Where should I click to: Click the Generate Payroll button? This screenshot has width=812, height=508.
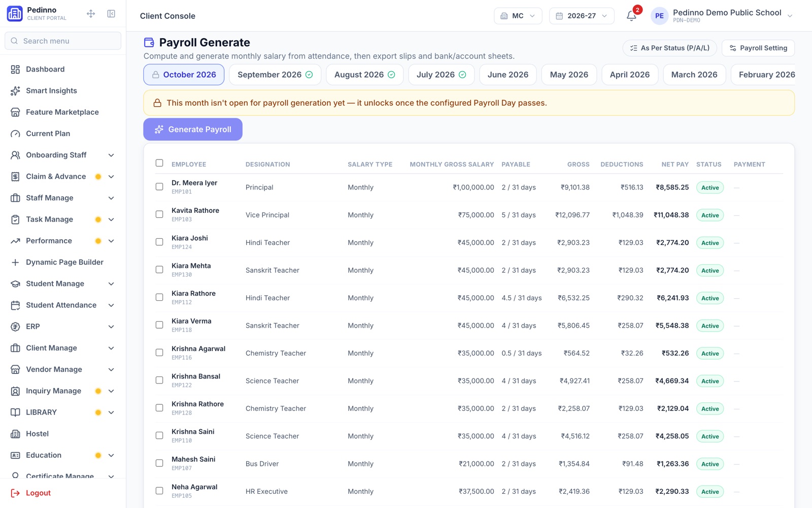tap(193, 130)
